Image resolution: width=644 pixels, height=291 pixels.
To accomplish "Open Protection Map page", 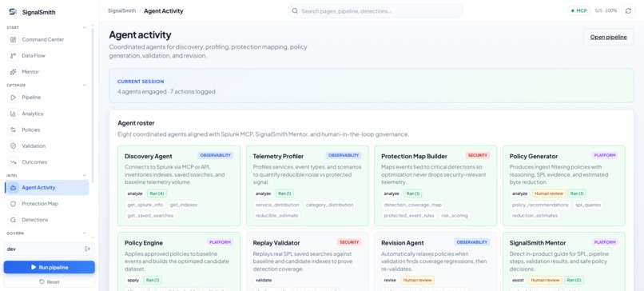I will coord(46,203).
